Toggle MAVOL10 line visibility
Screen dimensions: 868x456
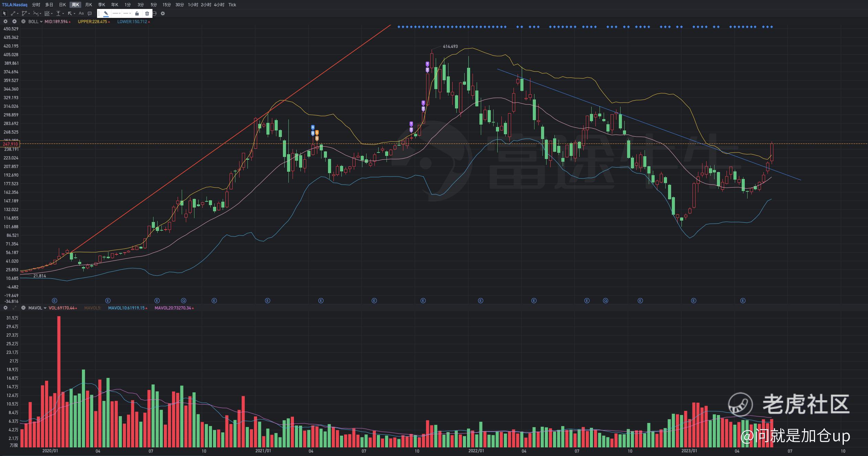128,308
